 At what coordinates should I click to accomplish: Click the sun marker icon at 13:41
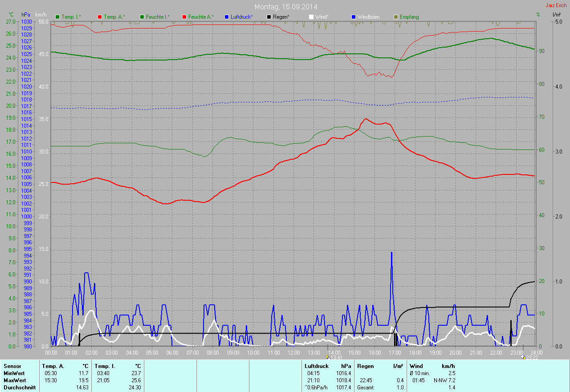(327, 357)
